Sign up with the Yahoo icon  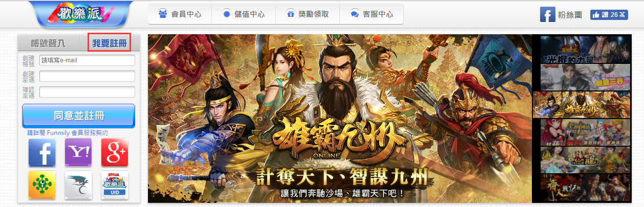pos(78,152)
